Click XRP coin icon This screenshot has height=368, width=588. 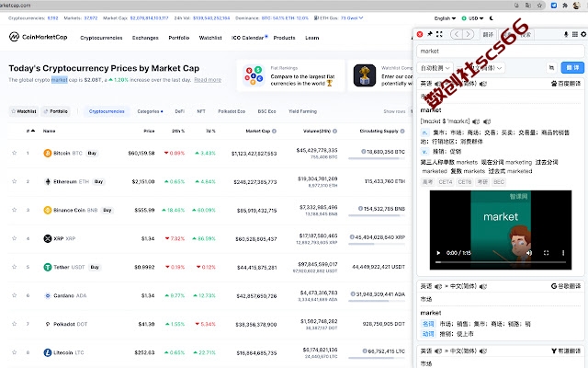(48, 238)
